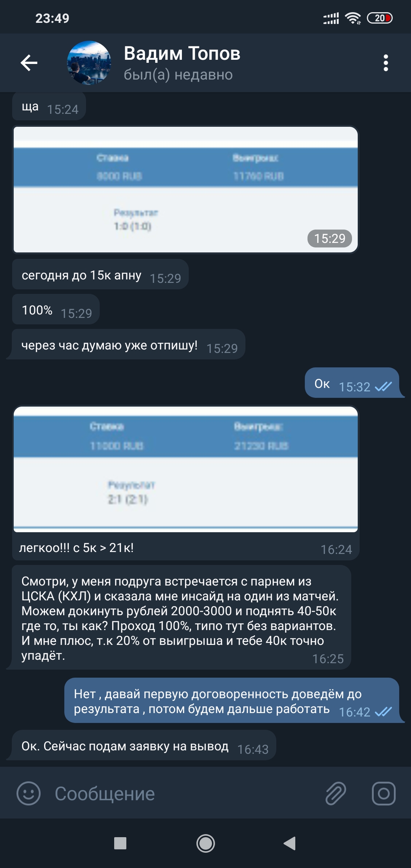Select the 'сегодня до 15к апну' message

click(100, 274)
